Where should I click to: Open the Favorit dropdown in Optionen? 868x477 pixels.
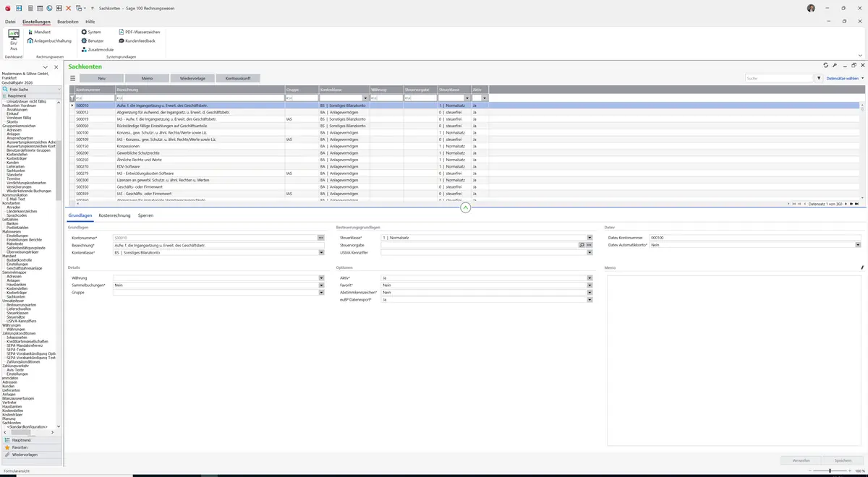tap(590, 285)
